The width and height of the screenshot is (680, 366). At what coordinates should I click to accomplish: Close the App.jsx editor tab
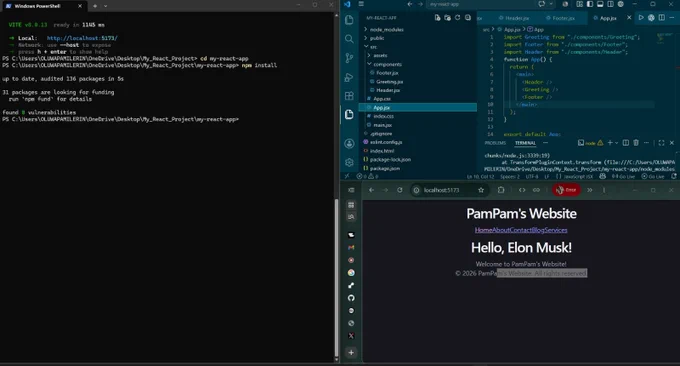[629, 18]
